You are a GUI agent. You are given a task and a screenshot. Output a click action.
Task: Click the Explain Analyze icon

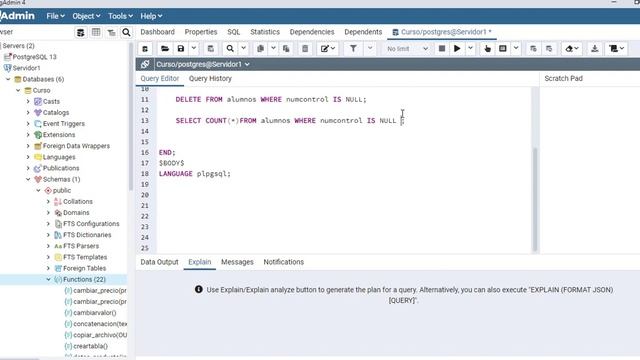click(x=503, y=49)
